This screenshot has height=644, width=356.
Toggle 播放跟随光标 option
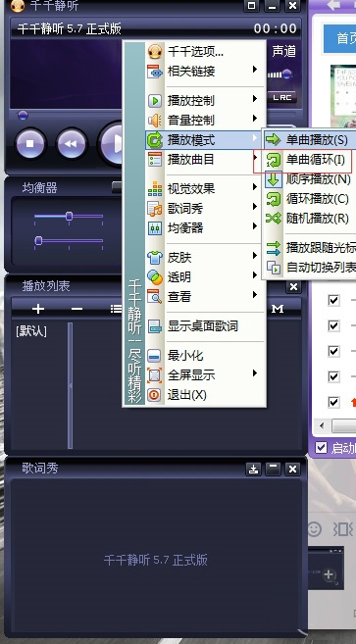pos(310,248)
